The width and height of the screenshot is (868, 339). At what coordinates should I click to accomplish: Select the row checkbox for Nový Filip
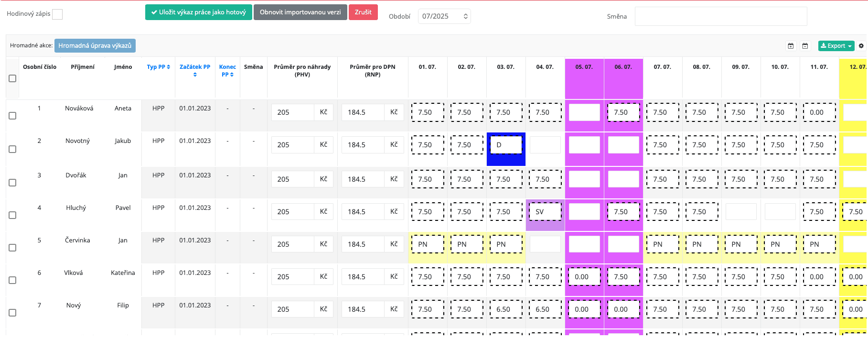coord(12,313)
